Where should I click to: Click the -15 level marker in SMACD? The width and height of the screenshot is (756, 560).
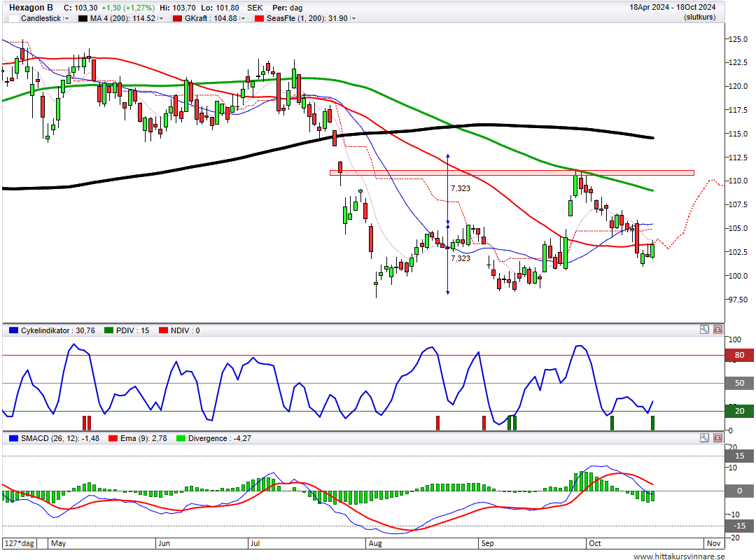[x=739, y=526]
